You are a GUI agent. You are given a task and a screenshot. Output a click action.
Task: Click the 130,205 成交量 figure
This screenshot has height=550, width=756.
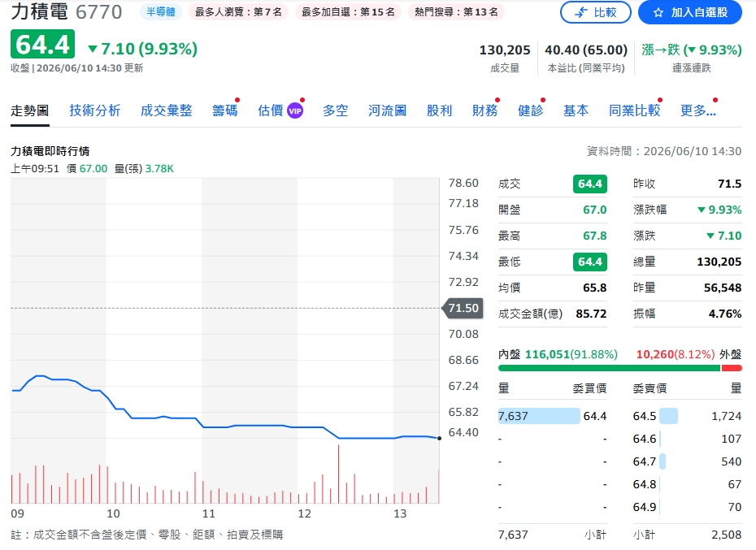pyautogui.click(x=504, y=50)
